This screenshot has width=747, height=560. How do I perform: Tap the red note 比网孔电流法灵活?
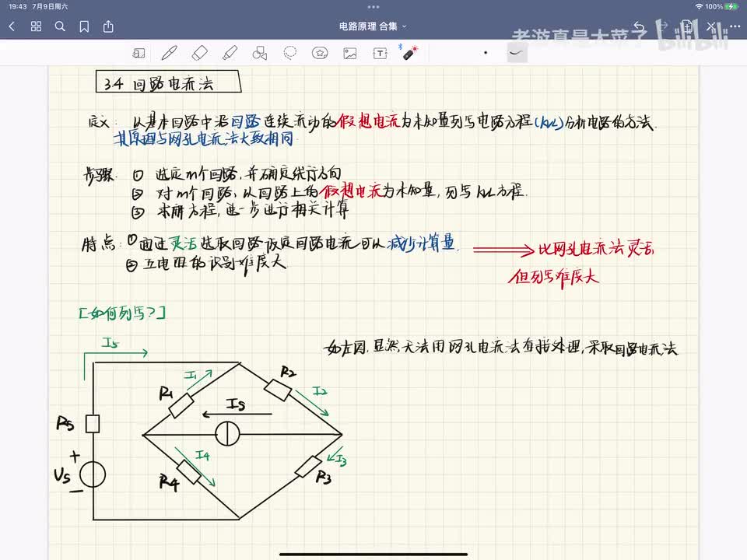point(597,249)
